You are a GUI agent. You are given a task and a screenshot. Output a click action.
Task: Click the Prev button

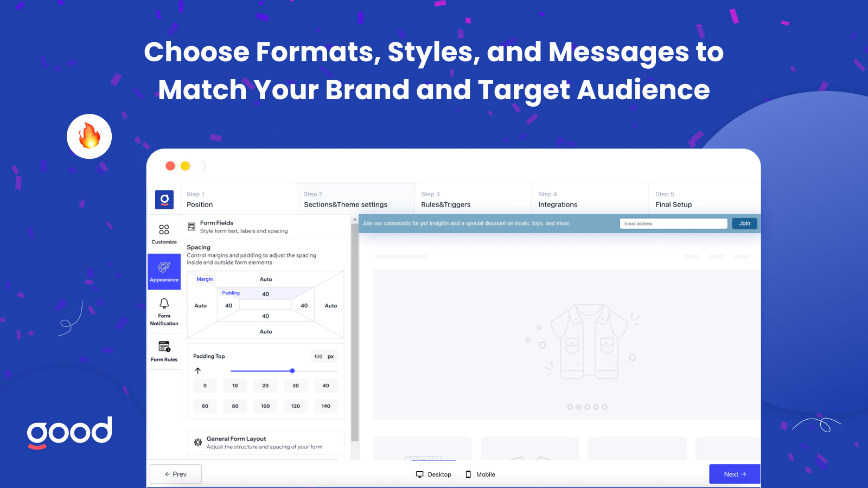click(x=176, y=474)
